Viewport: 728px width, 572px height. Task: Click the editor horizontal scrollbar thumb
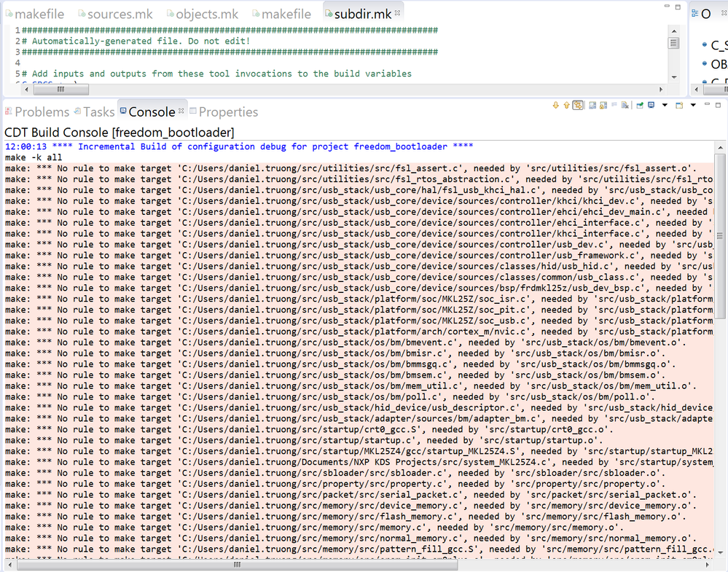(60, 89)
